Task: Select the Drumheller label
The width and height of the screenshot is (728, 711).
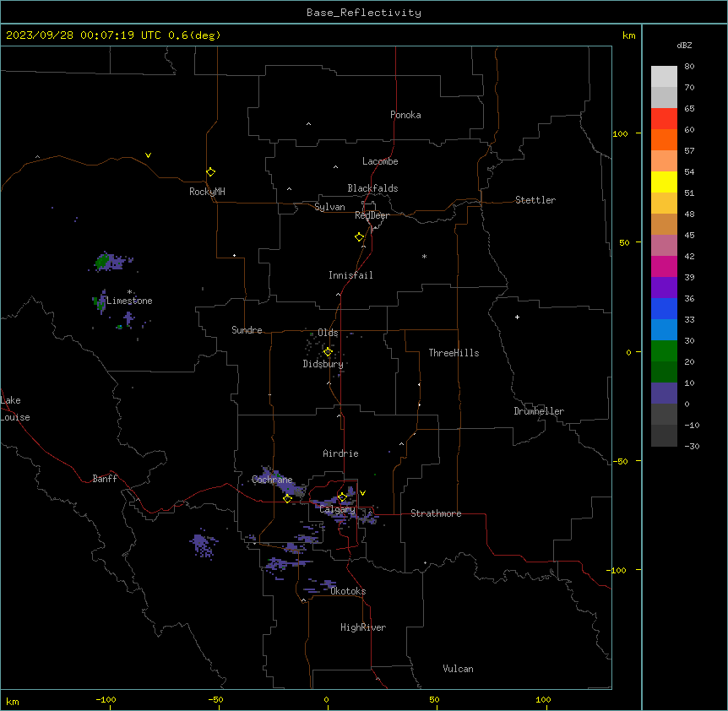Action: pos(539,411)
